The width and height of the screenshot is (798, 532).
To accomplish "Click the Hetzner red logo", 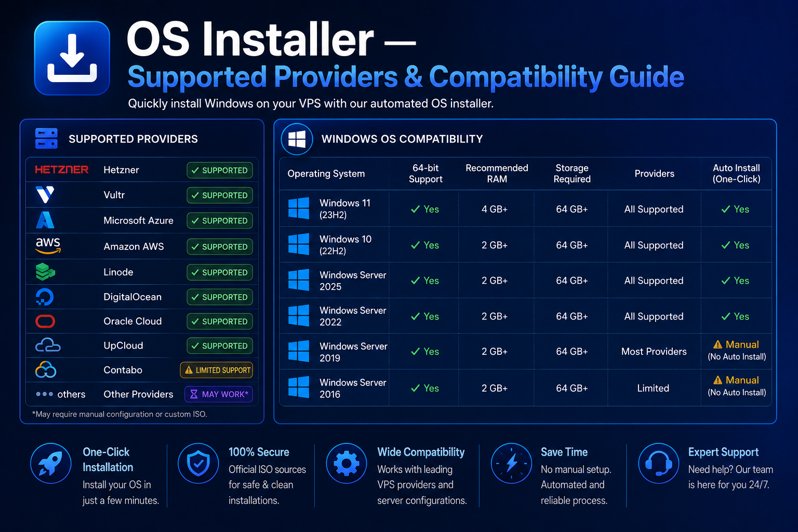I will point(61,170).
